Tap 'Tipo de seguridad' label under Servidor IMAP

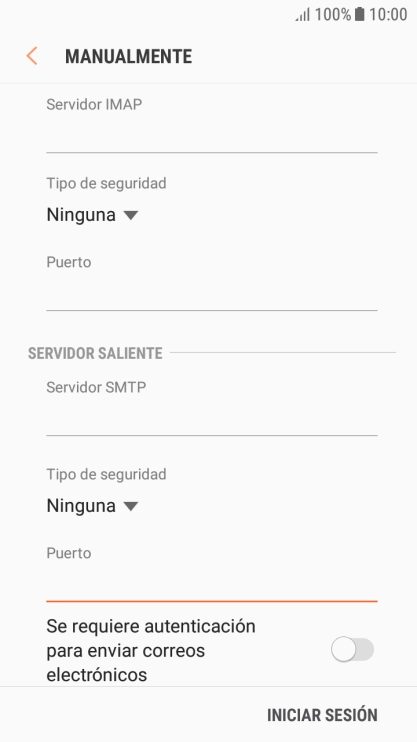coord(106,184)
